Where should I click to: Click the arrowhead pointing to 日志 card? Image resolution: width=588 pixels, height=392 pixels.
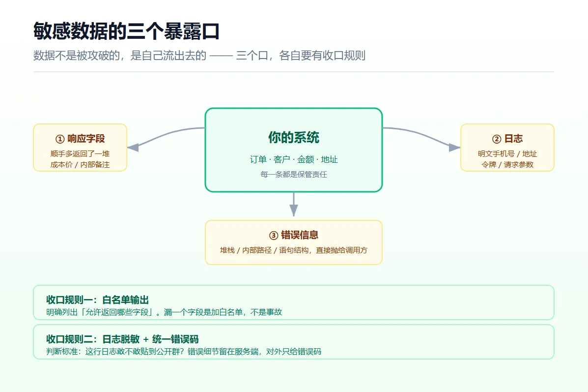454,147
